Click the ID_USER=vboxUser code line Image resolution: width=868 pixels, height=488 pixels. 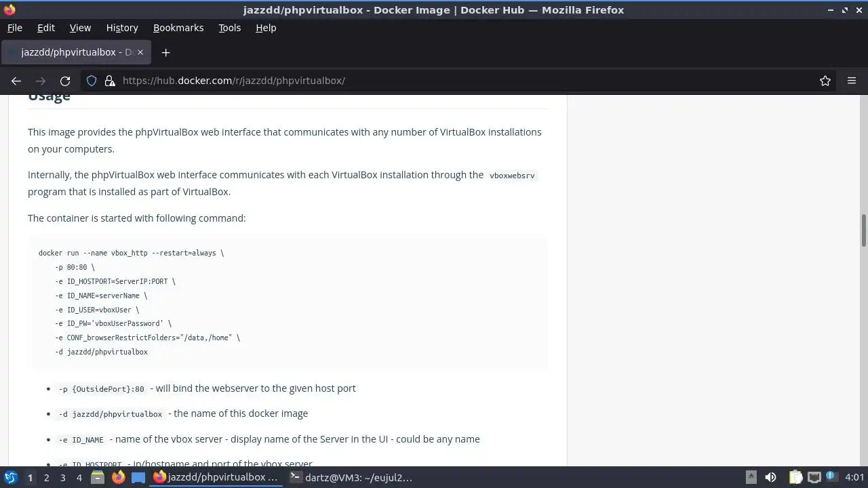click(97, 310)
